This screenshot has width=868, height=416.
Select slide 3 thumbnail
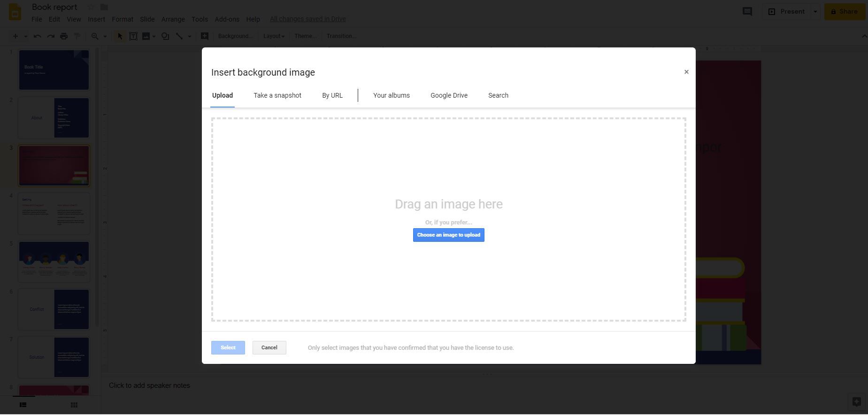point(54,166)
